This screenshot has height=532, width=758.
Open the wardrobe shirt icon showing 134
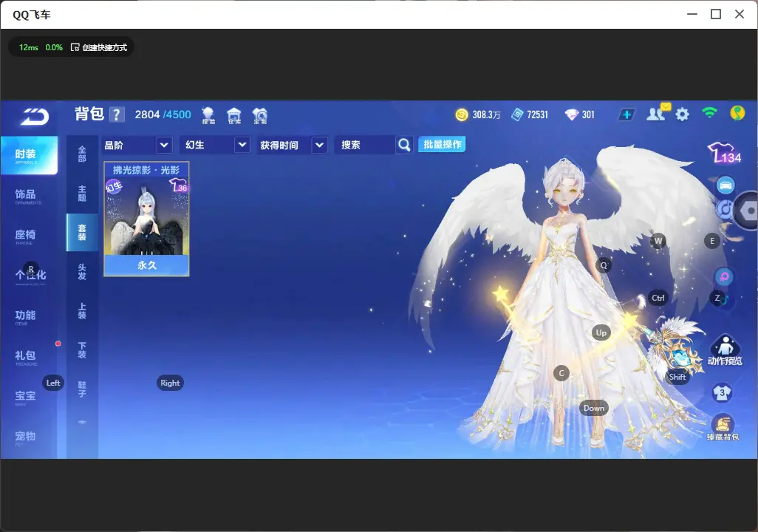click(724, 153)
